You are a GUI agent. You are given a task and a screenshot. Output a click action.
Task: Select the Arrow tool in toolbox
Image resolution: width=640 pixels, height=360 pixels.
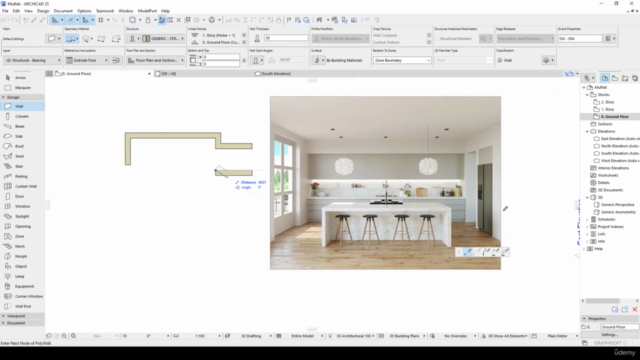click(20, 78)
